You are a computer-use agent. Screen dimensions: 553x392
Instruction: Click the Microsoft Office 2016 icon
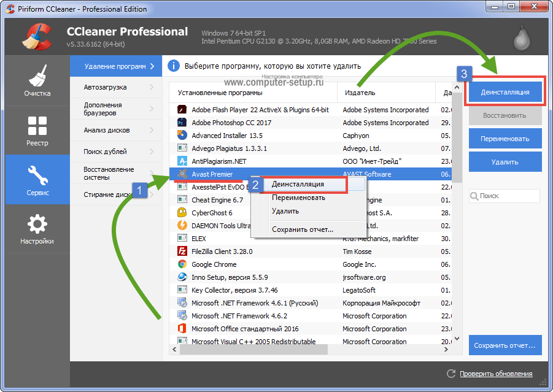182,329
